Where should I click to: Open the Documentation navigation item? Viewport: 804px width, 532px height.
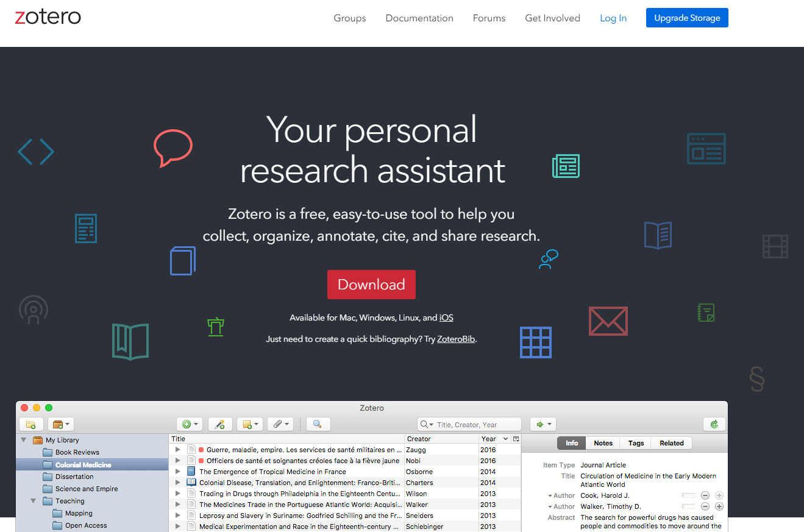click(x=419, y=18)
